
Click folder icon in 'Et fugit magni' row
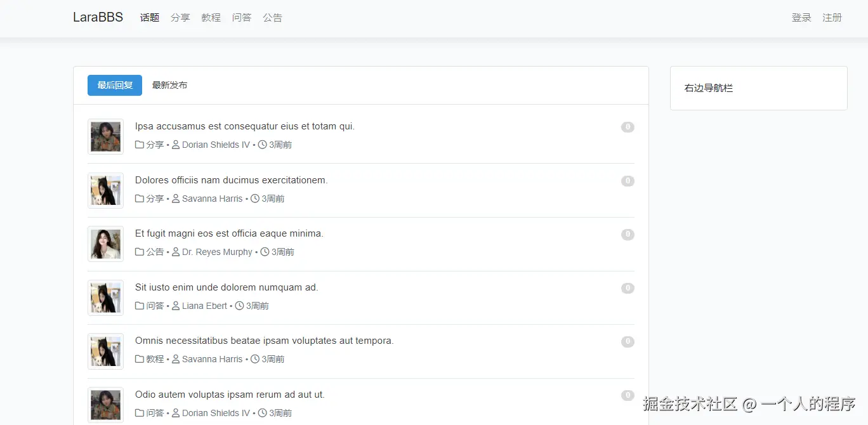(140, 252)
